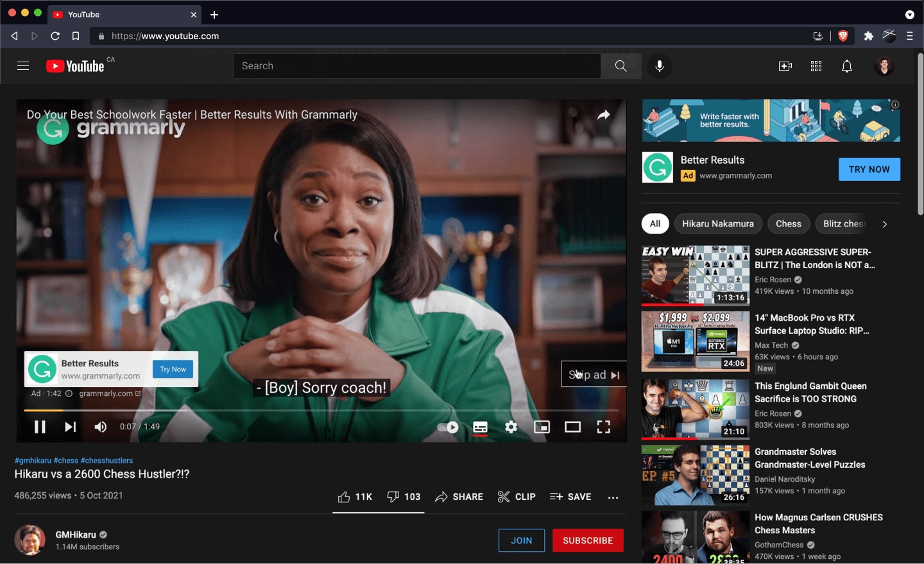Open the YouTube hamburger guide menu

(23, 66)
